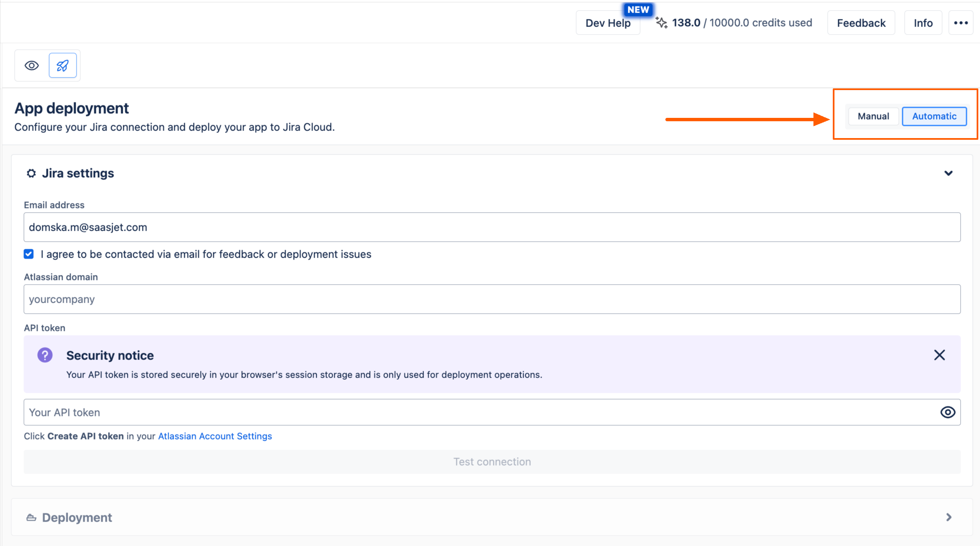This screenshot has width=980, height=546.
Task: Click the Security notice question icon
Action: click(45, 355)
